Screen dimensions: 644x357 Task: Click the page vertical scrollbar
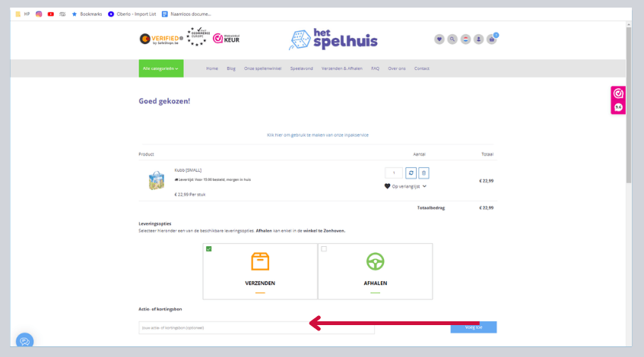click(x=628, y=106)
